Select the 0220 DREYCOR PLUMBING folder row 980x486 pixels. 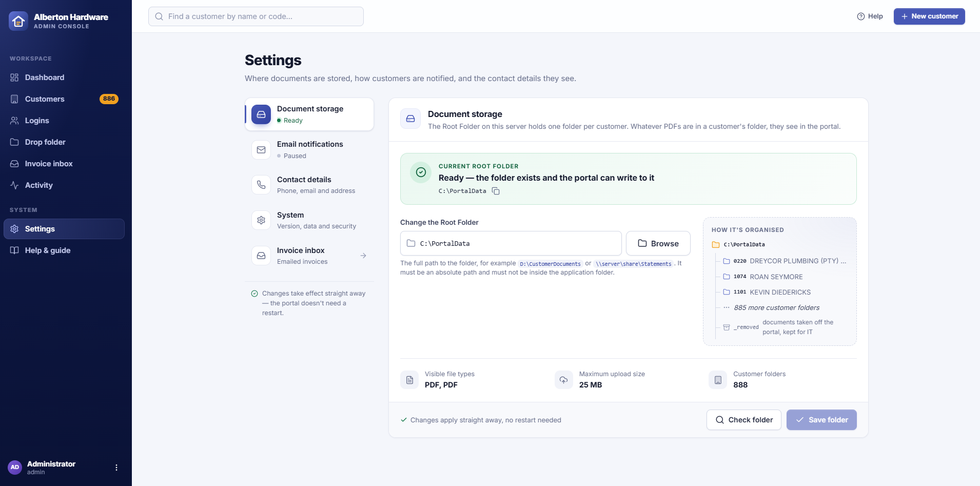785,261
